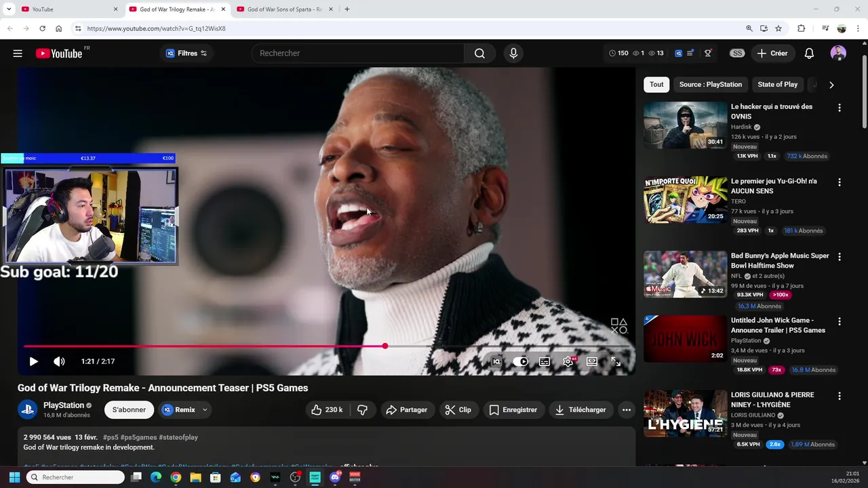The height and width of the screenshot is (488, 868).
Task: Open the Créer button
Action: tap(772, 54)
